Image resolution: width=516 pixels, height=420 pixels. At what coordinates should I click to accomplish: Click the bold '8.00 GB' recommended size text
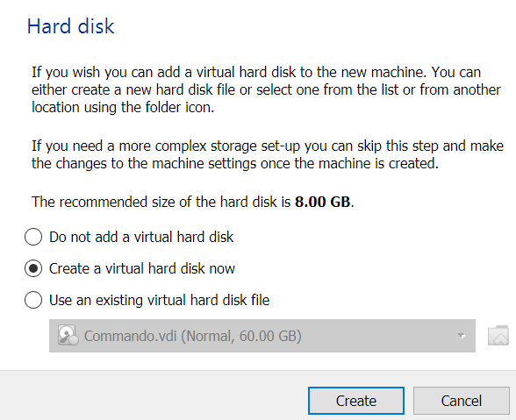pyautogui.click(x=323, y=202)
